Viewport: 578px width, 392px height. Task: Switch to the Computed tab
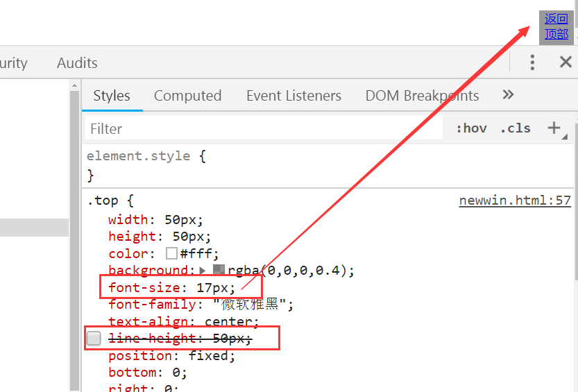(x=187, y=96)
